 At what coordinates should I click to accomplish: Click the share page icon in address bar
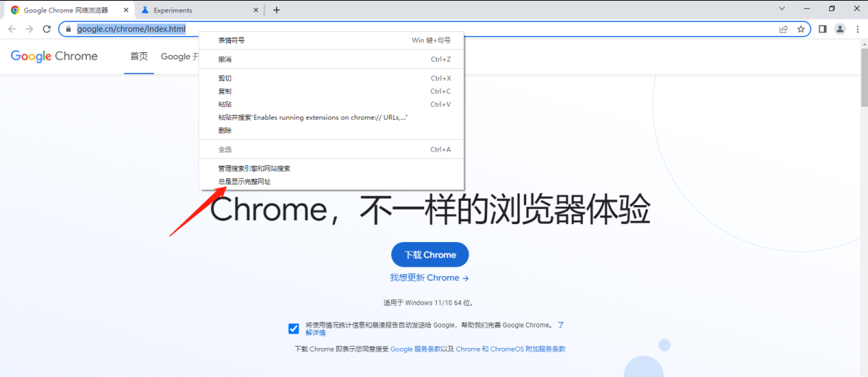783,29
